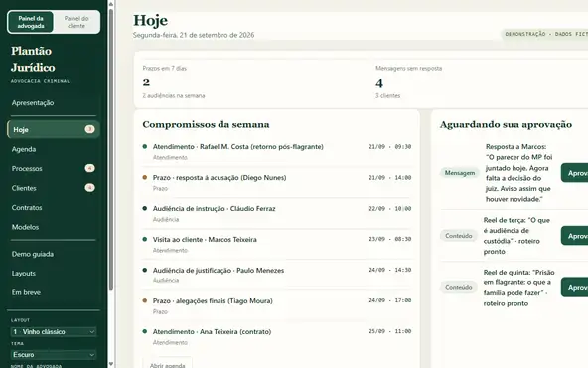This screenshot has height=368, width=588.
Task: Click the 25/09 11:00 time stamp
Action: coord(390,331)
